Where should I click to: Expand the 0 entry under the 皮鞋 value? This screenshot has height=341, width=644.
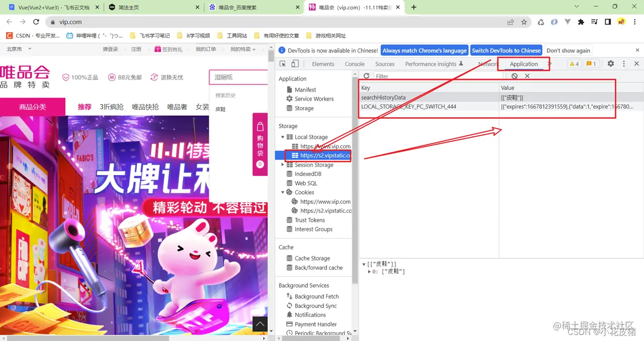tap(370, 271)
